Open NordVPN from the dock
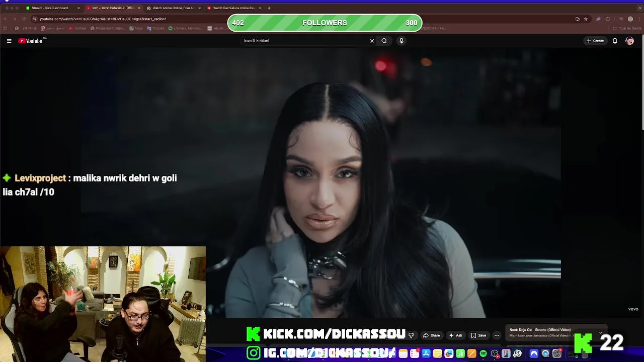 (534, 354)
